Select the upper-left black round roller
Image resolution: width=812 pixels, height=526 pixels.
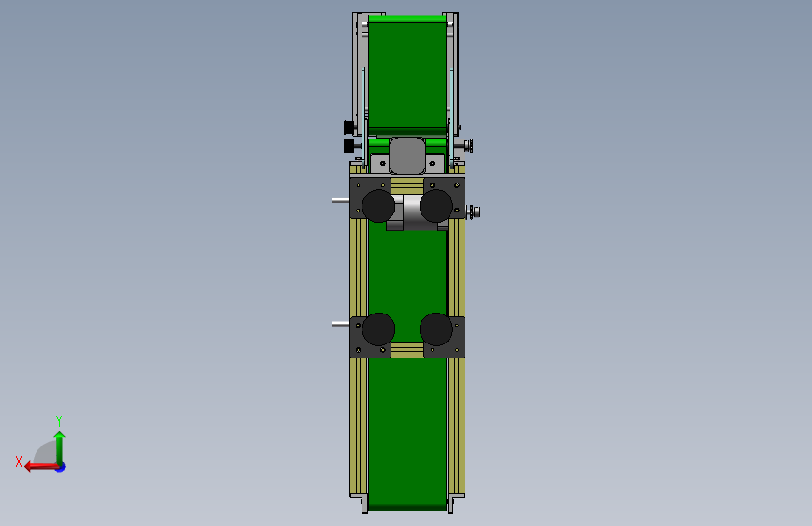pyautogui.click(x=378, y=206)
